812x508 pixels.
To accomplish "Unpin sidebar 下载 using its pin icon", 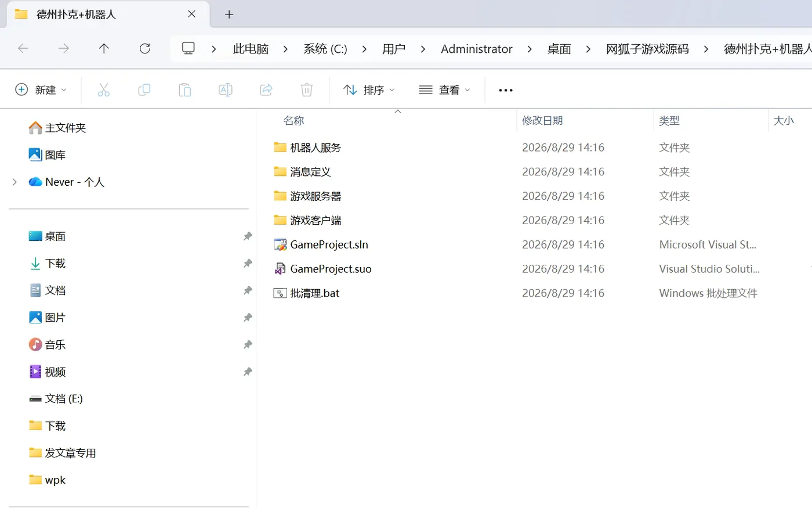I will click(x=248, y=264).
